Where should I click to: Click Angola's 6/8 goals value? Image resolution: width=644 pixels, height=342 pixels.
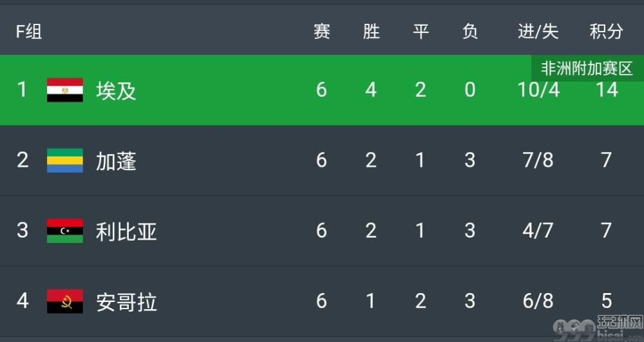538,301
